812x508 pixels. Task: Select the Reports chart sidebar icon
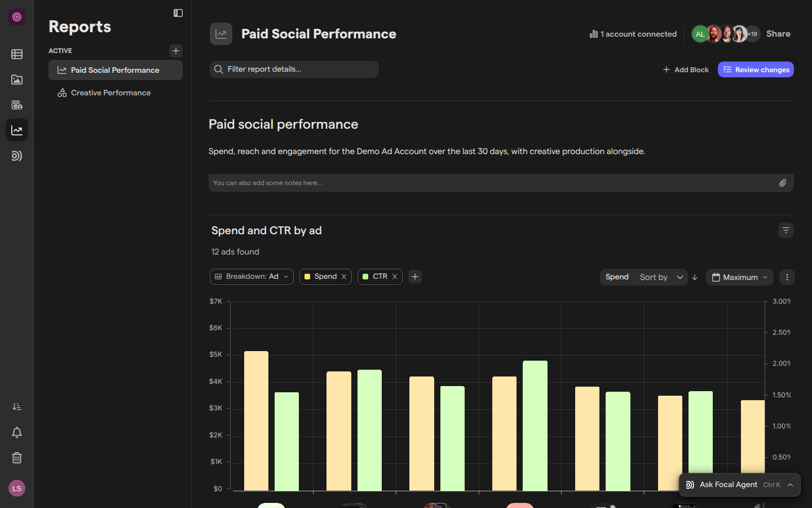click(17, 130)
